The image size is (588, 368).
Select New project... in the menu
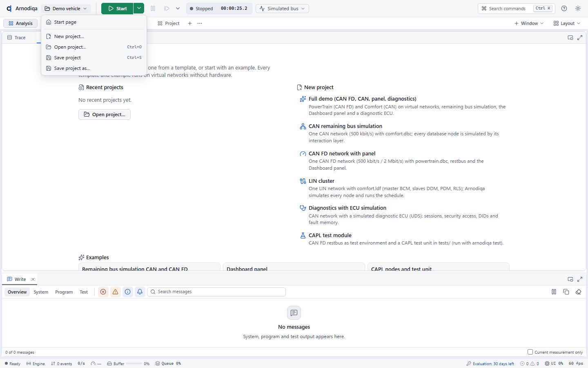[x=94, y=36]
